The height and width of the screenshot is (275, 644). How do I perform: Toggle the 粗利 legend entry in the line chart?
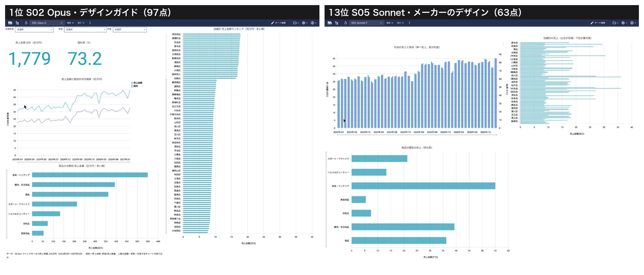(135, 86)
